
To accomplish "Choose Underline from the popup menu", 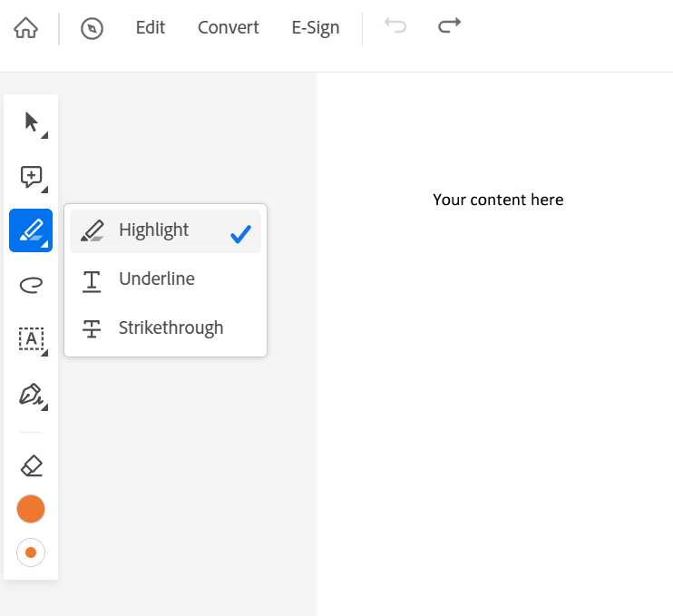I will pyautogui.click(x=156, y=279).
